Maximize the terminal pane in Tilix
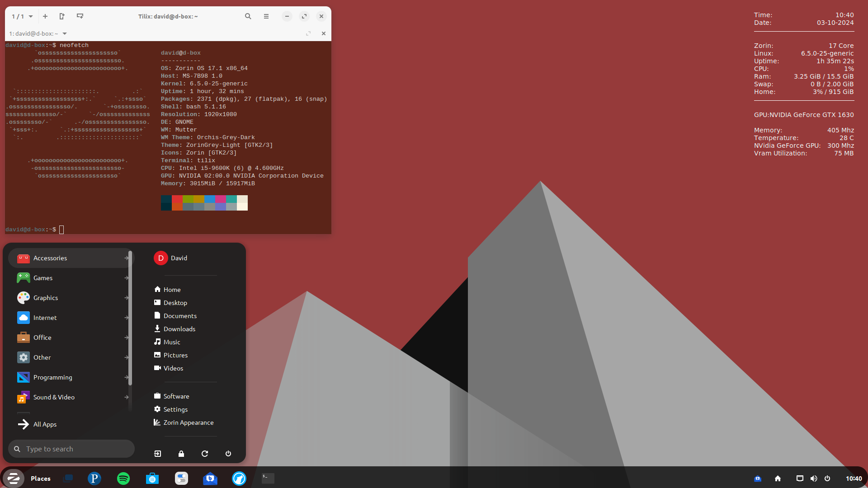The width and height of the screenshot is (868, 488). coord(308,33)
